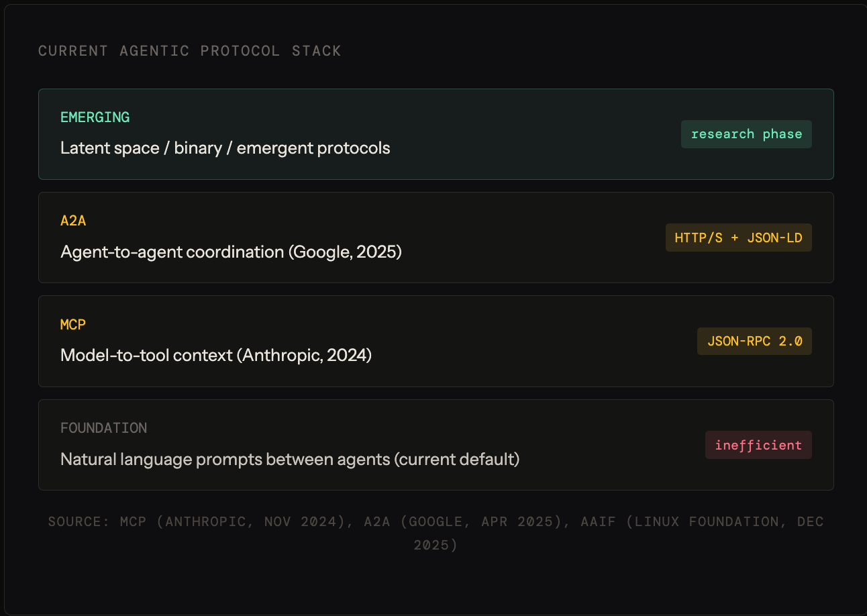Select the FOUNDATION heading
Screen dimensions: 867x616
click(103, 427)
